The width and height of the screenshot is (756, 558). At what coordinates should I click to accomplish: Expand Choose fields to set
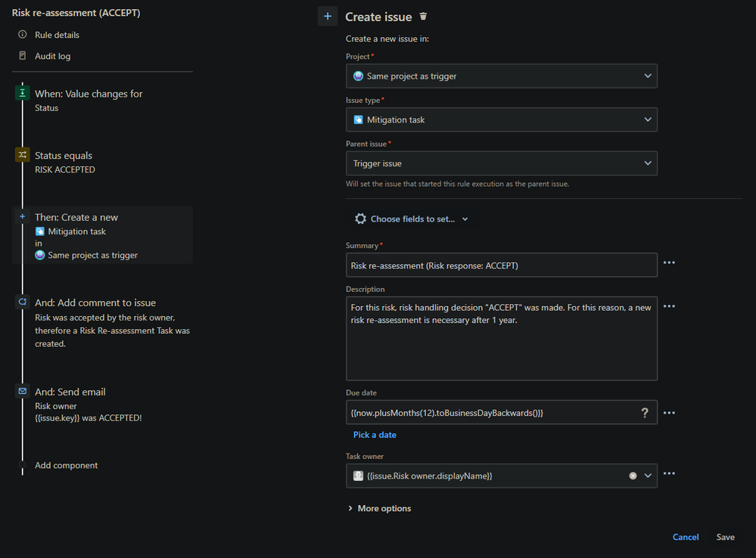coord(412,219)
